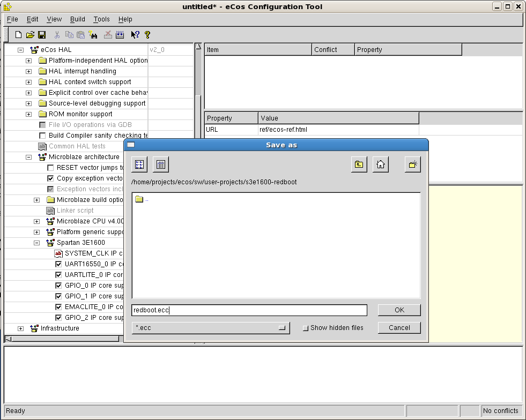
Task: Expand the Infrastructure tree node
Action: click(x=20, y=328)
